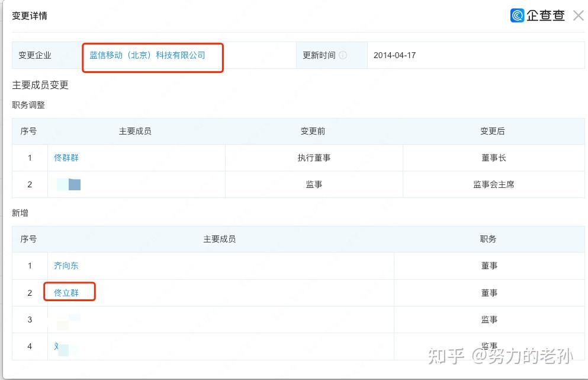Click the 变更详情 dialog title

point(30,16)
